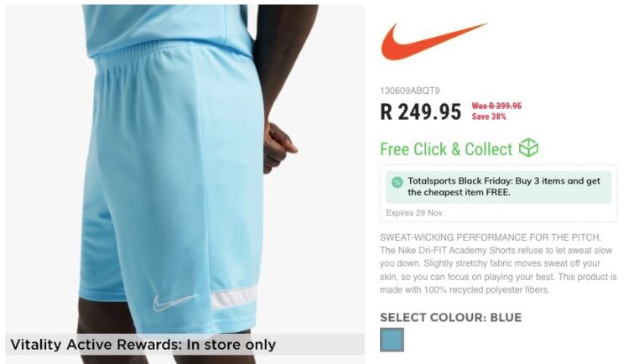Click the Totalsports Black Friday promo banner

[x=498, y=187]
